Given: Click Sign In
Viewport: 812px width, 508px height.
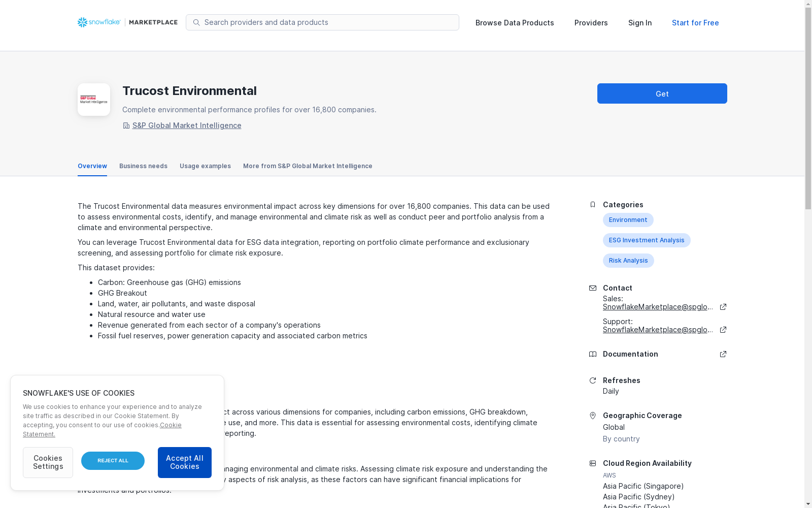Looking at the screenshot, I should pos(640,23).
